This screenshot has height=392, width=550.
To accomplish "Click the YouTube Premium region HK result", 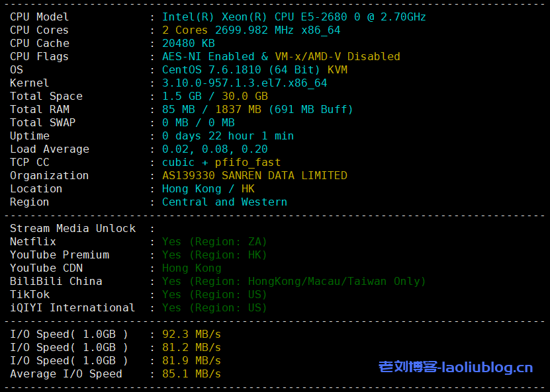I will (214, 255).
